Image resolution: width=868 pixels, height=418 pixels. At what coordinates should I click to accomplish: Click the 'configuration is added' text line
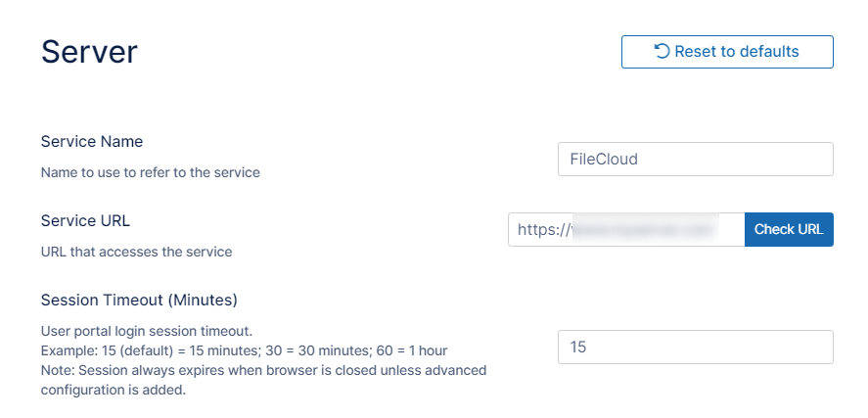click(x=113, y=390)
